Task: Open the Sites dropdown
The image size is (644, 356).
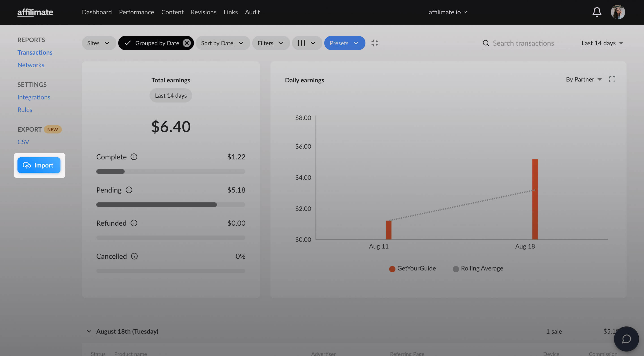Action: pyautogui.click(x=99, y=43)
